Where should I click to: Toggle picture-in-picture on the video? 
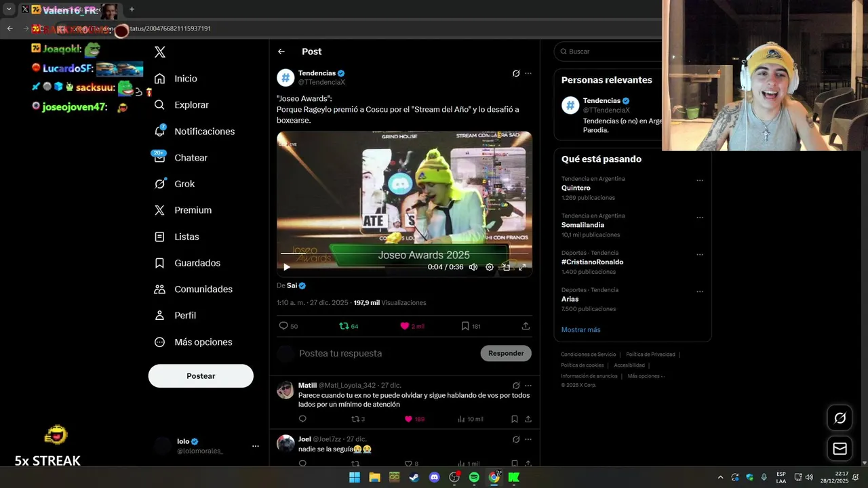[x=506, y=267]
